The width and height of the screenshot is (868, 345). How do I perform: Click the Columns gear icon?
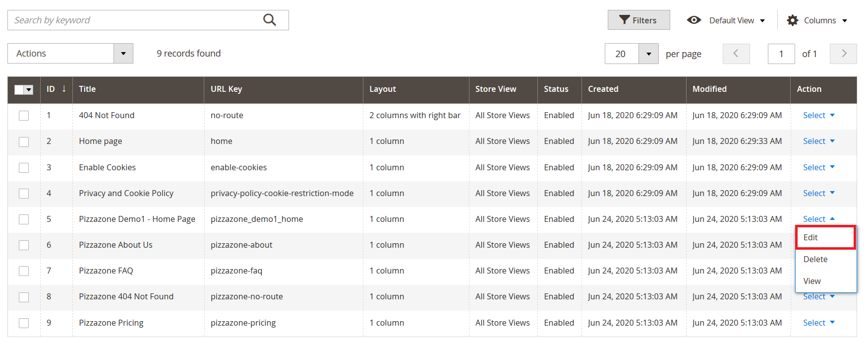(x=793, y=20)
